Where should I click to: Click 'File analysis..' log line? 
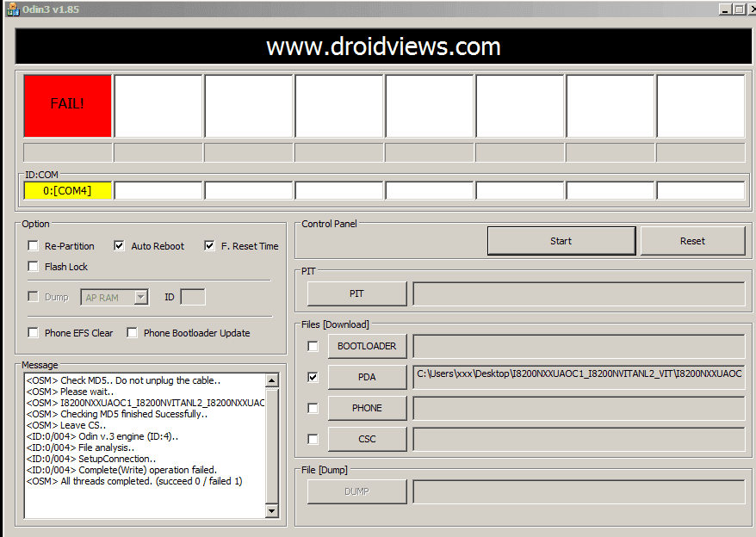point(81,447)
